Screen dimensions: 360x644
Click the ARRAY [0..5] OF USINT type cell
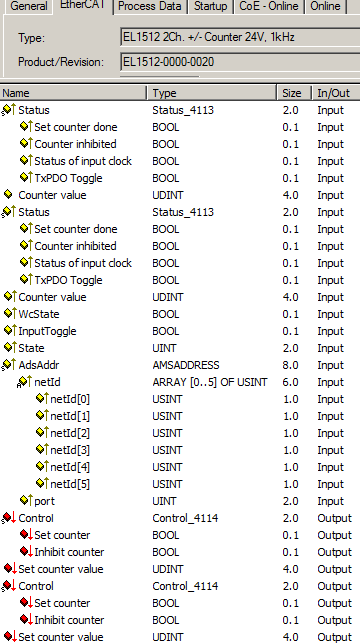point(209,382)
